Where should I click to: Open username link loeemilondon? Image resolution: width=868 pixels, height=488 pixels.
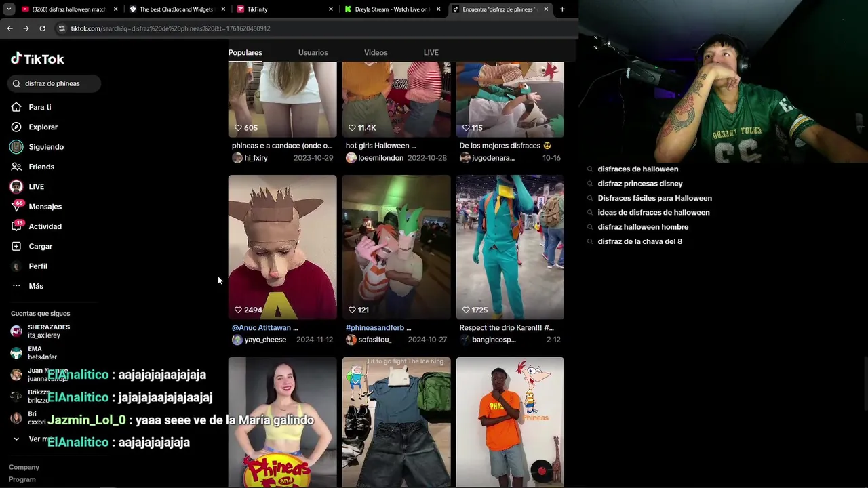pyautogui.click(x=380, y=158)
